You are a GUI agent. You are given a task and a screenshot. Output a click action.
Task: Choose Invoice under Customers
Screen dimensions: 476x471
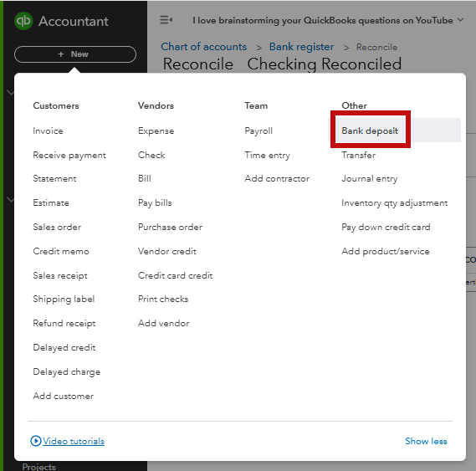(x=48, y=131)
